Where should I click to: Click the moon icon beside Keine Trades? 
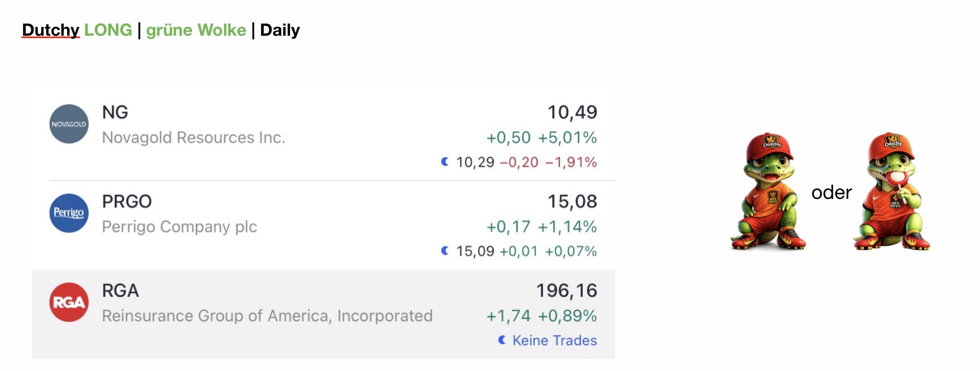click(502, 340)
